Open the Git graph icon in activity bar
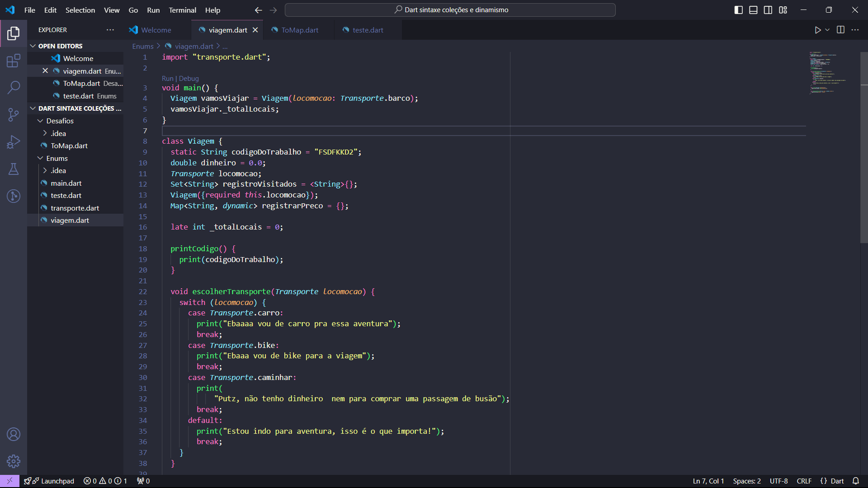This screenshot has height=488, width=868. point(14,196)
